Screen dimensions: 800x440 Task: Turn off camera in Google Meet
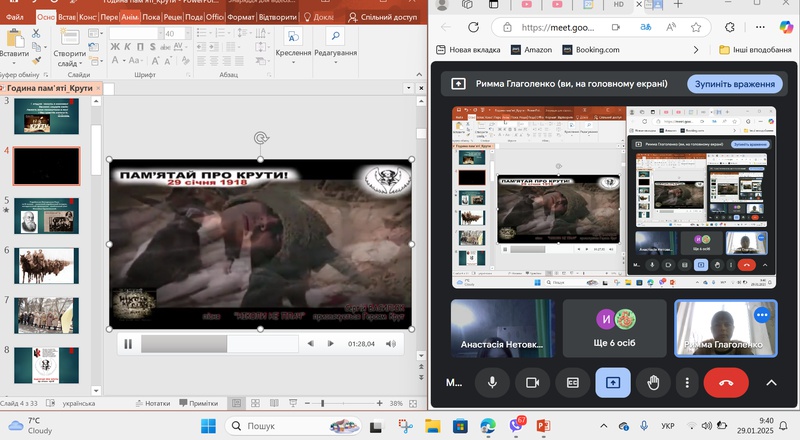(x=533, y=382)
